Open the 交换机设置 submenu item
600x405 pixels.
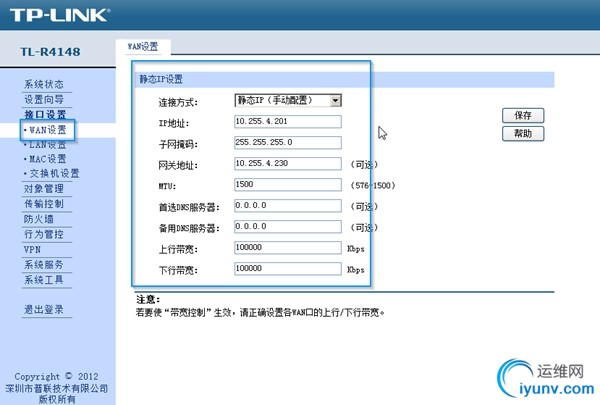coord(54,173)
